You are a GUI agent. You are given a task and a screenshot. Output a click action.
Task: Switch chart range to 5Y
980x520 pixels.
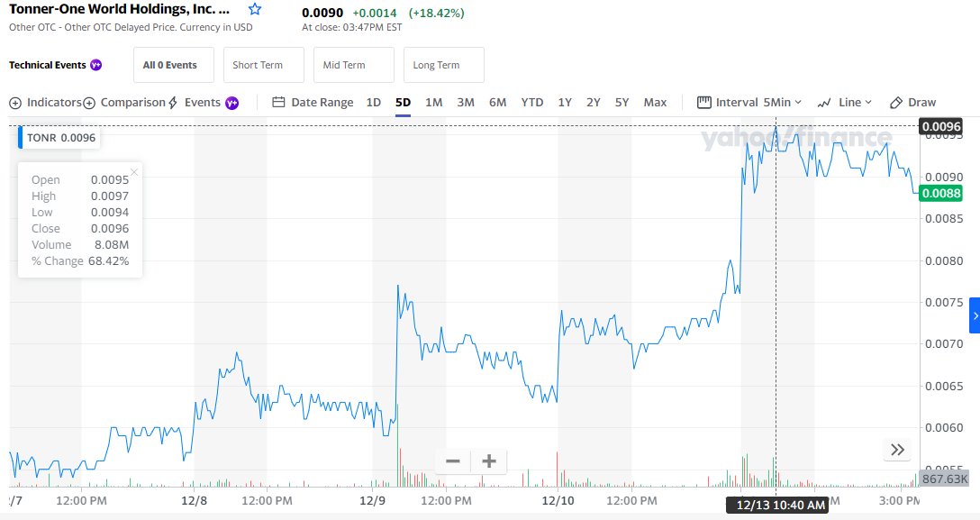click(x=622, y=103)
